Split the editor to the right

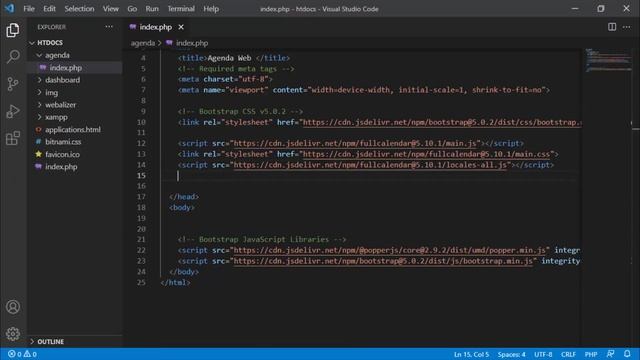click(611, 27)
